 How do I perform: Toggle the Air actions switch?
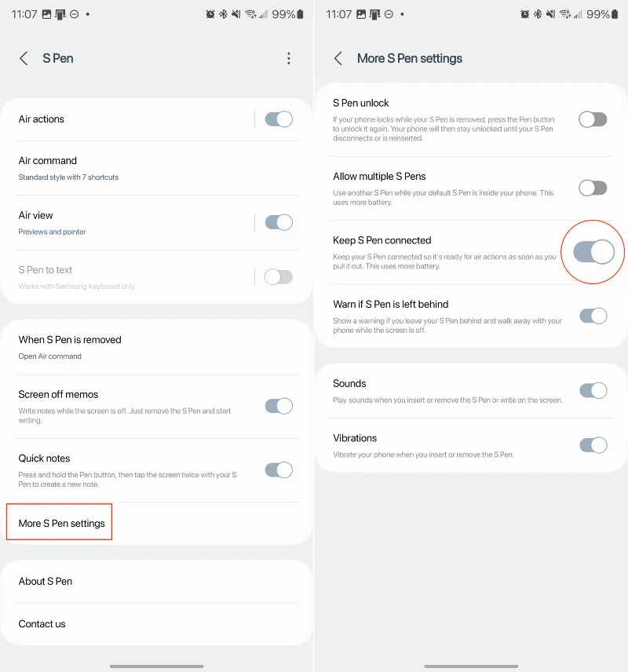[x=279, y=119]
